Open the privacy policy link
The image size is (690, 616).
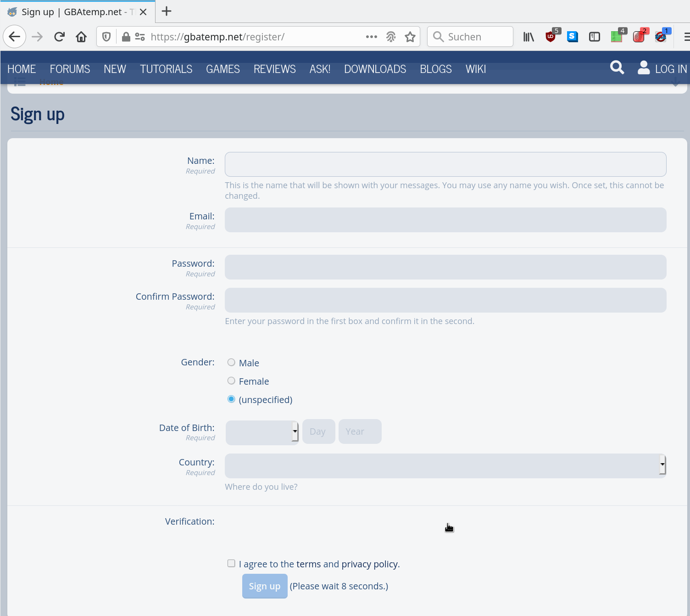tap(370, 564)
